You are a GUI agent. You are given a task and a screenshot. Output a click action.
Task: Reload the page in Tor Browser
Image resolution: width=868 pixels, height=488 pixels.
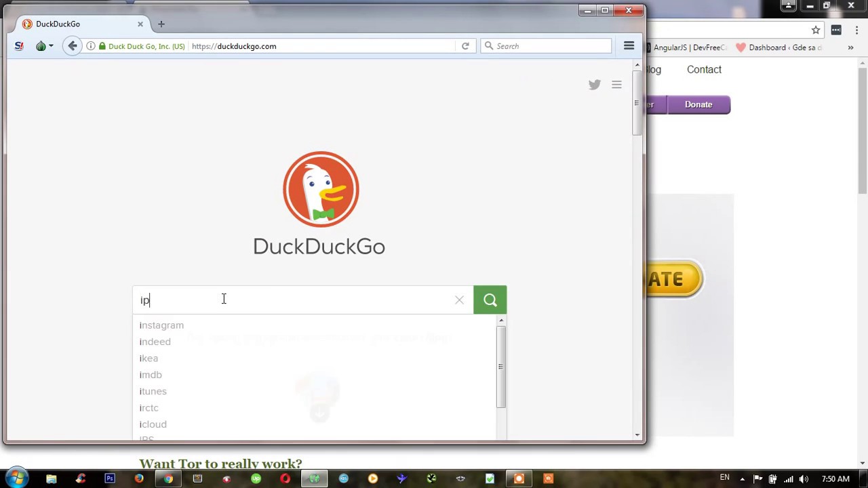[465, 46]
